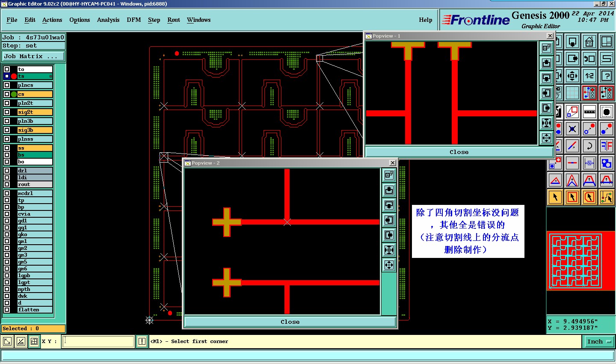This screenshot has height=364, width=616.
Task: Click the 1:2 zoom scale icon
Action: (589, 76)
